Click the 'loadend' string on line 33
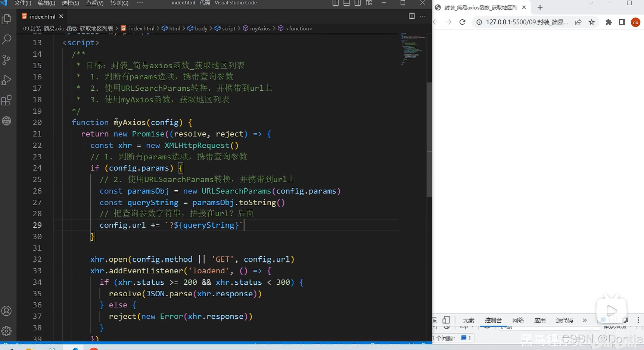644x350 pixels. coord(209,271)
